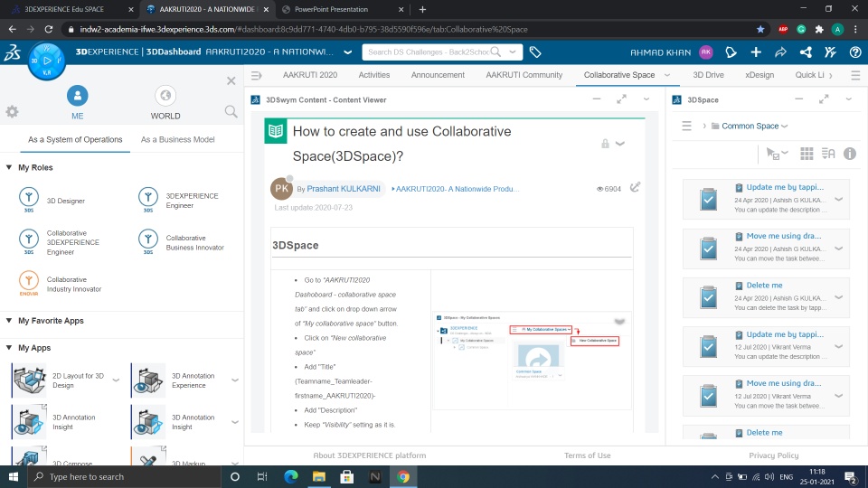Select the WORLD globe icon
Screen dimensions: 868x488
tap(165, 96)
